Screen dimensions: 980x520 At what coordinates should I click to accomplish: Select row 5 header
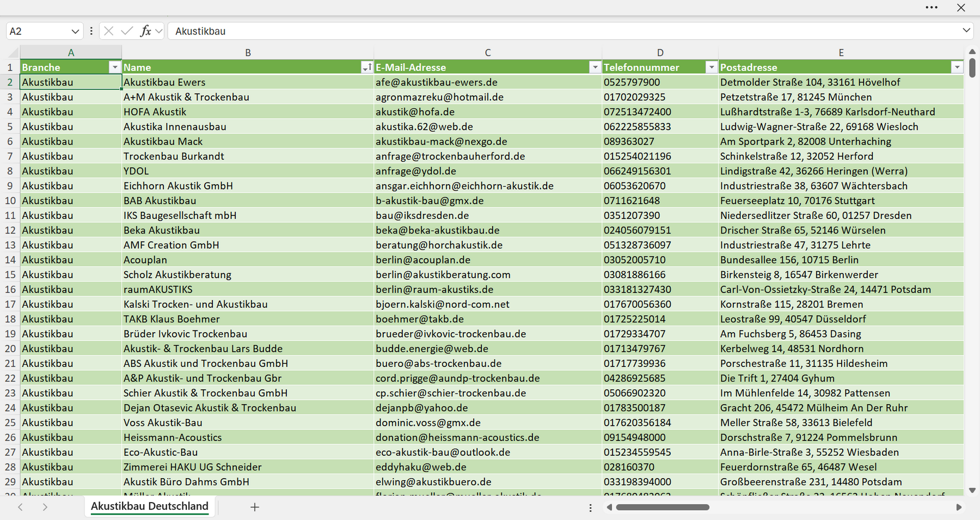[x=10, y=126]
